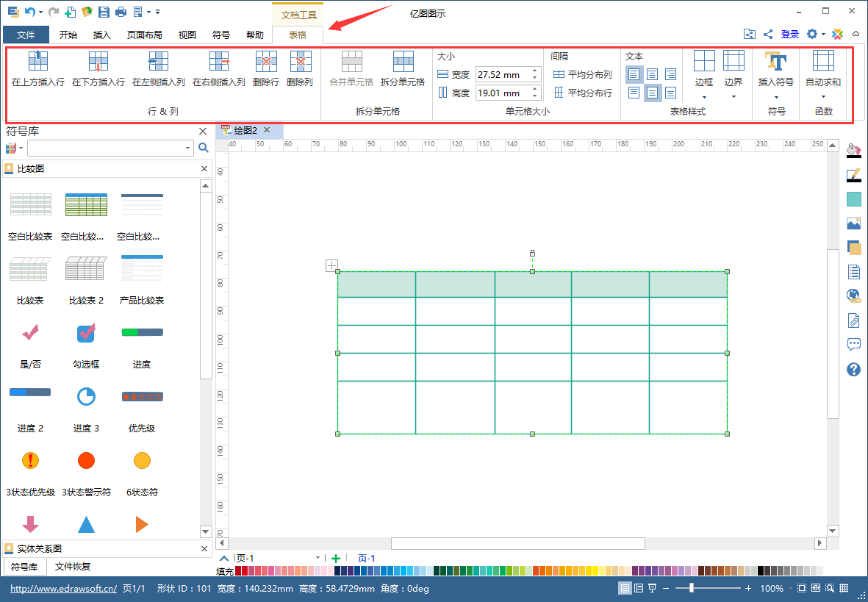Click the 登录 login link
The width and height of the screenshot is (868, 602).
click(790, 35)
